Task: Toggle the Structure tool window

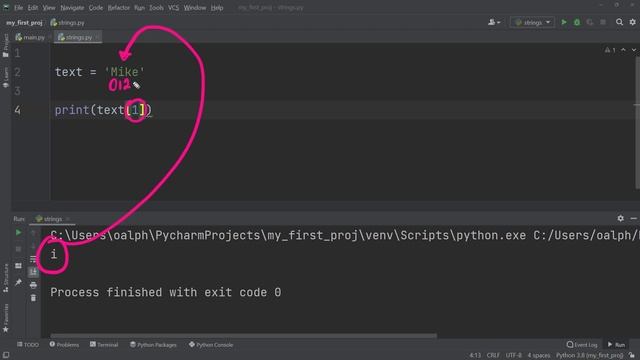Action: 6,278
